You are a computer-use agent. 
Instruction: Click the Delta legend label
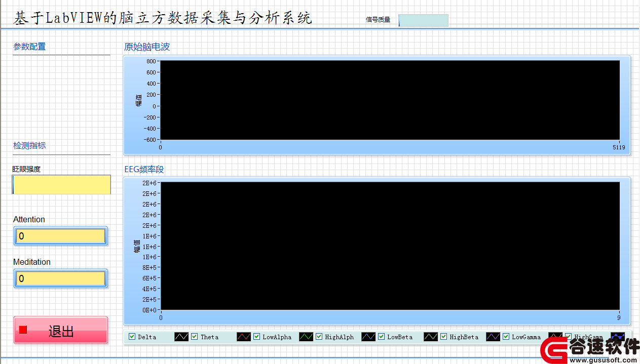pyautogui.click(x=147, y=337)
